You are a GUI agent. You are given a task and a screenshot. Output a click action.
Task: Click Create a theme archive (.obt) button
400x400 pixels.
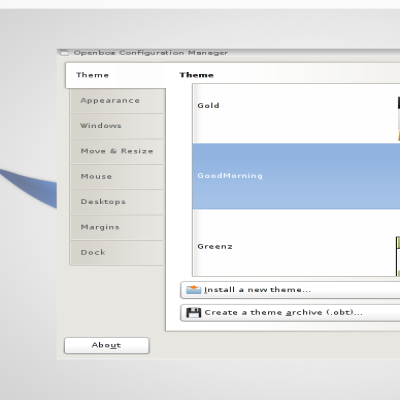pyautogui.click(x=290, y=313)
